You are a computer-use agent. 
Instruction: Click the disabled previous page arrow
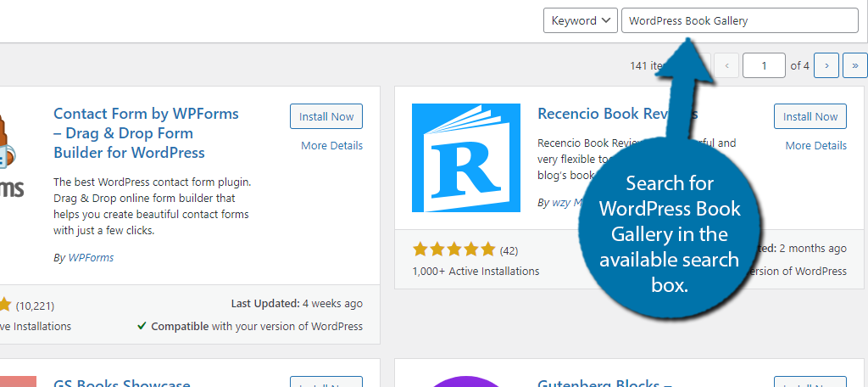click(726, 65)
